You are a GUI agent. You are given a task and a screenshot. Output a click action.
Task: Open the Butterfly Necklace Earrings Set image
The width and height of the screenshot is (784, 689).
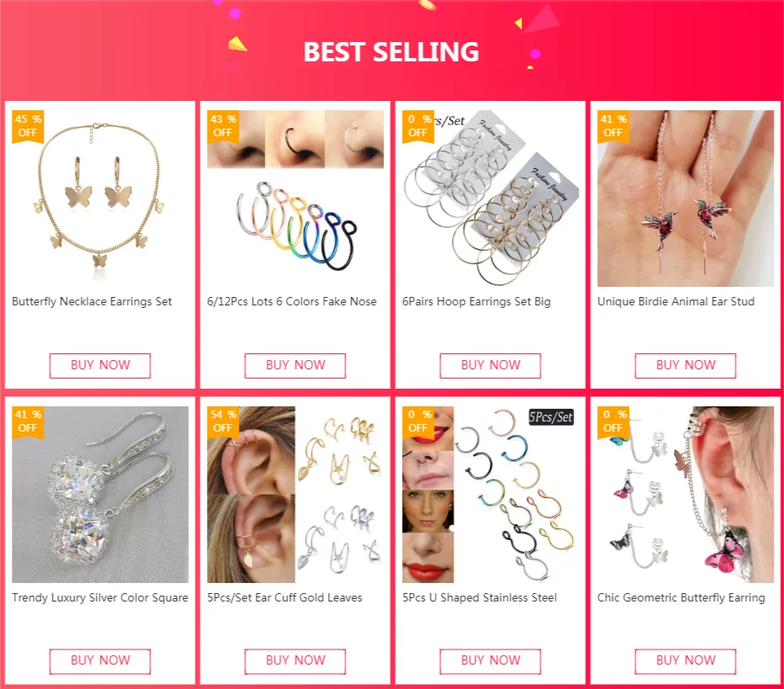point(100,199)
